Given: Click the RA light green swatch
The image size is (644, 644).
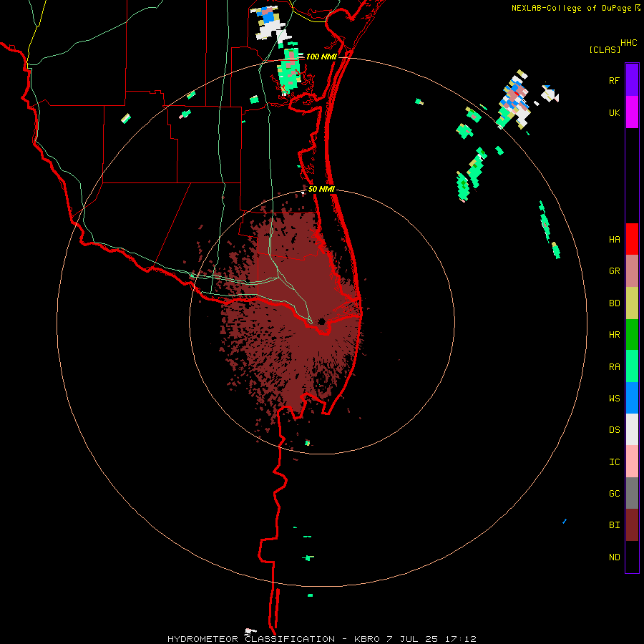Looking at the screenshot, I should [632, 366].
